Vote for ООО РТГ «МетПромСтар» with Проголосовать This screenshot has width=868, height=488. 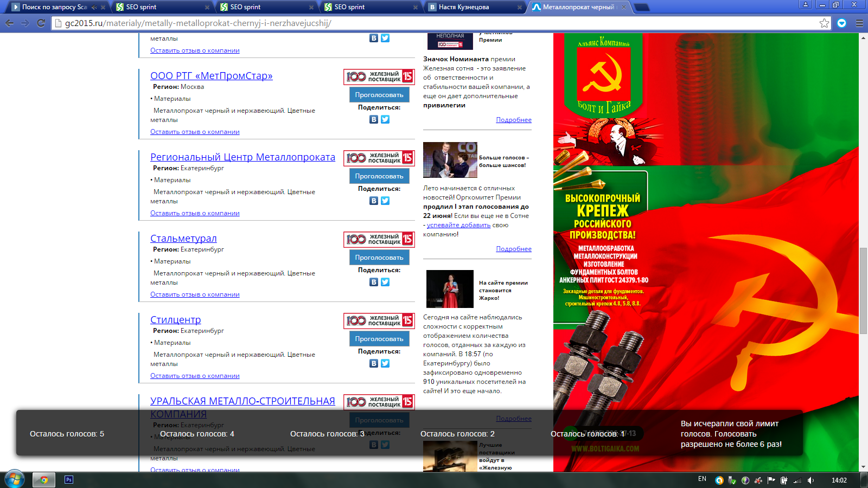[x=379, y=95]
